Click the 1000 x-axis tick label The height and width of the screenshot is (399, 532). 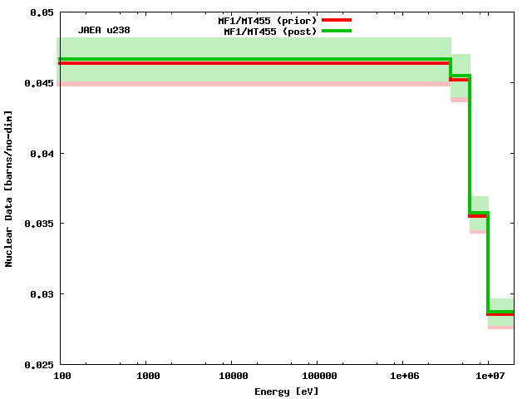(146, 377)
